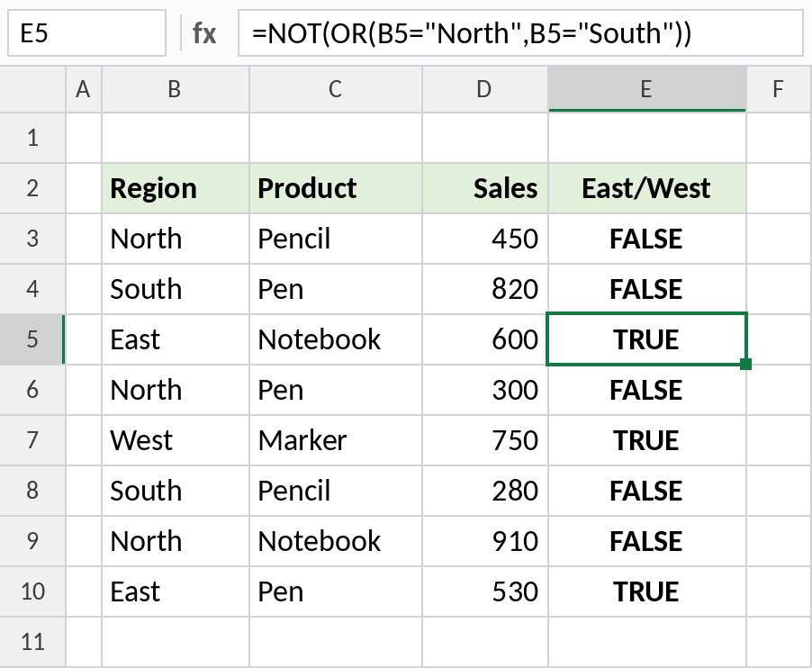The height and width of the screenshot is (668, 812).
Task: Select Pencil cell in row 8
Action: (336, 491)
